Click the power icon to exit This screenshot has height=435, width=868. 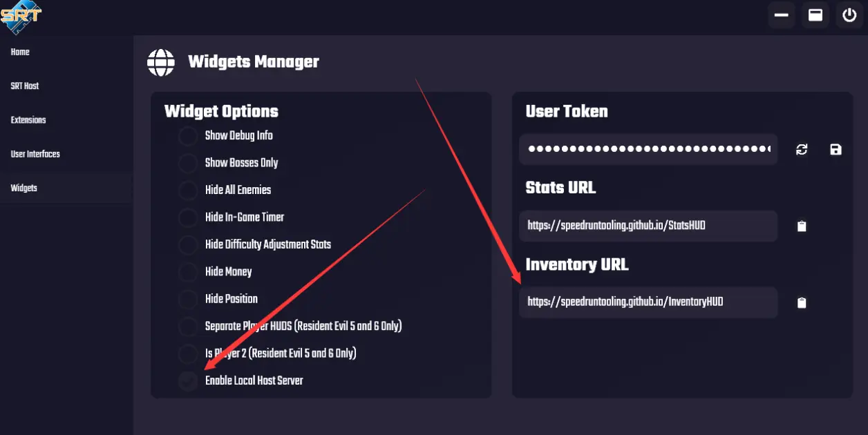click(849, 15)
